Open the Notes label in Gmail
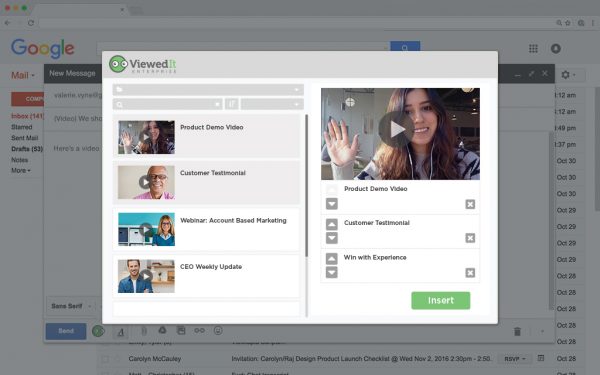Screen dimensions: 600x375 20,160
